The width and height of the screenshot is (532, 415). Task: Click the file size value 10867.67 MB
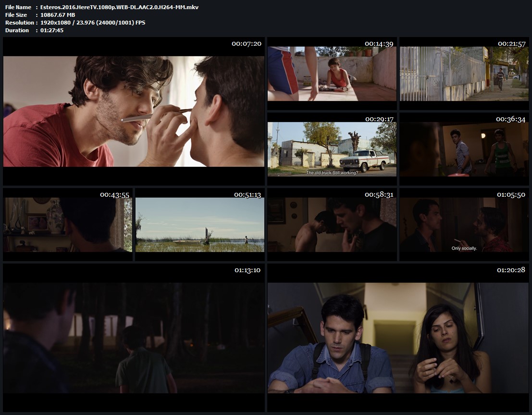(x=58, y=15)
